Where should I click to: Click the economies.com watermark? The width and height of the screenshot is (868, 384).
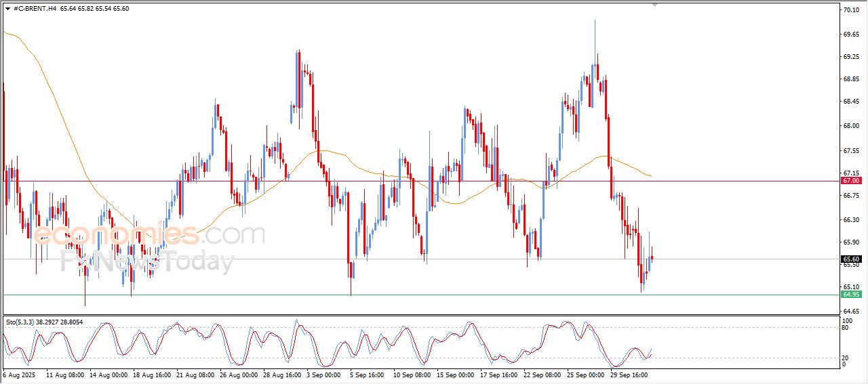[149, 235]
